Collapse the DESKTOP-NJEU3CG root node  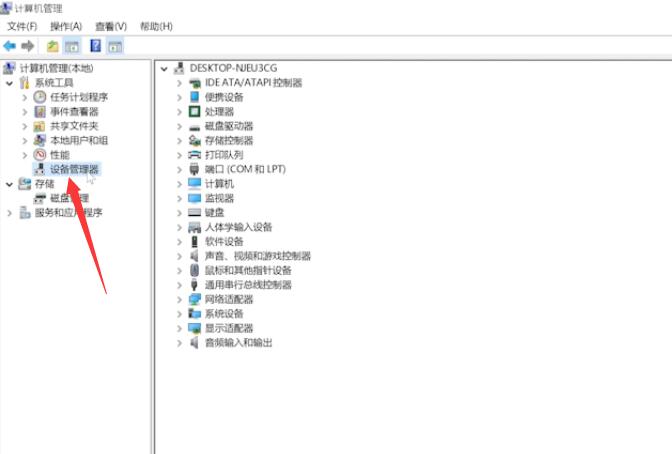click(x=164, y=68)
